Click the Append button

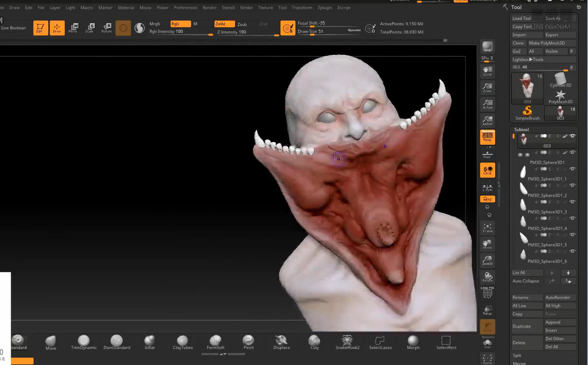click(x=560, y=322)
